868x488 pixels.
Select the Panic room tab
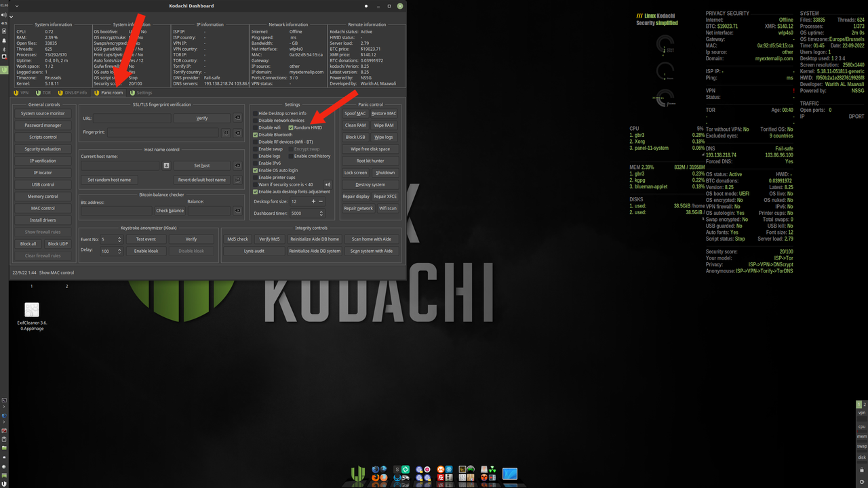click(x=108, y=92)
